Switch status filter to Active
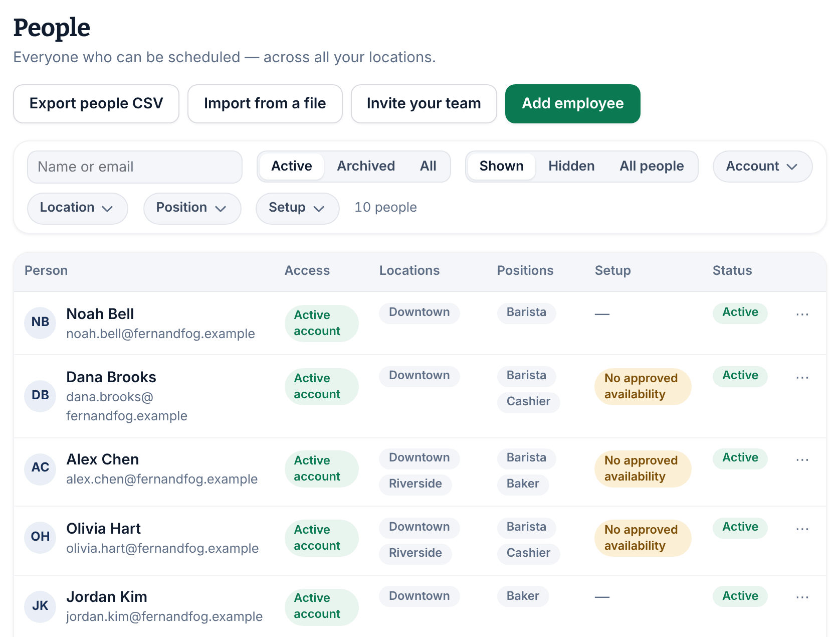Viewport: 840px width, 637px height. (x=292, y=167)
